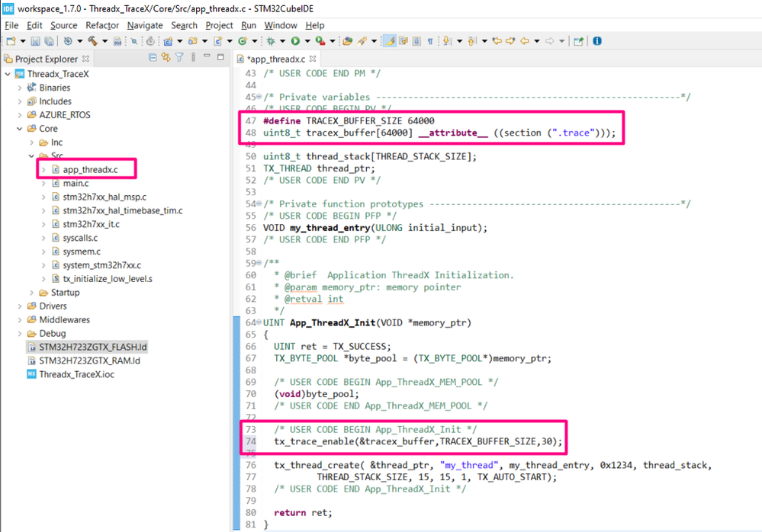Image resolution: width=762 pixels, height=532 pixels.
Task: Click Next Annotation down-arrow icon
Action: tap(447, 40)
